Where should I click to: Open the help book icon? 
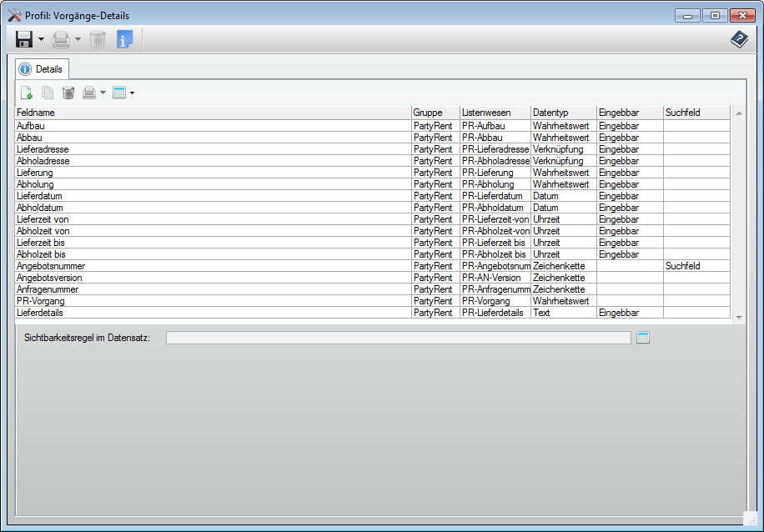pyautogui.click(x=739, y=39)
